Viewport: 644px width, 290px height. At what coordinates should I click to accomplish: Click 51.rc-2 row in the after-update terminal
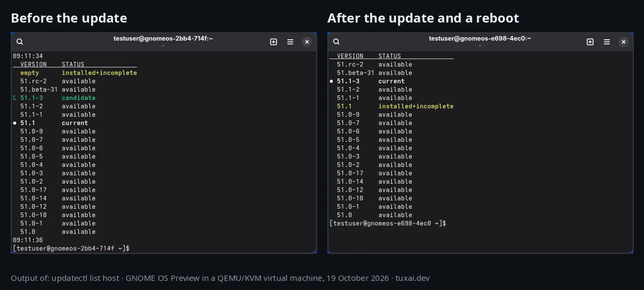pyautogui.click(x=375, y=64)
